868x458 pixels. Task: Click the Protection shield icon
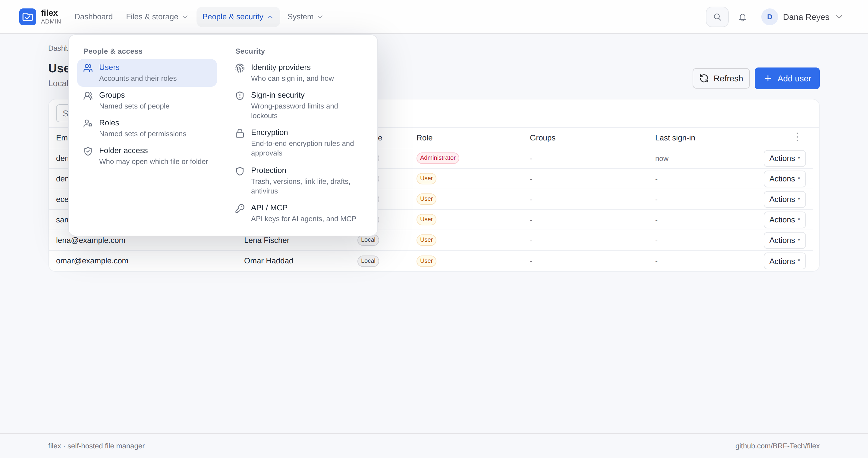(240, 171)
